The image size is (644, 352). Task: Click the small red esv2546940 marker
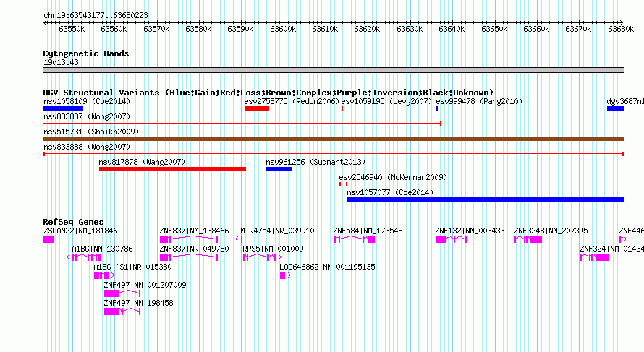pos(344,184)
